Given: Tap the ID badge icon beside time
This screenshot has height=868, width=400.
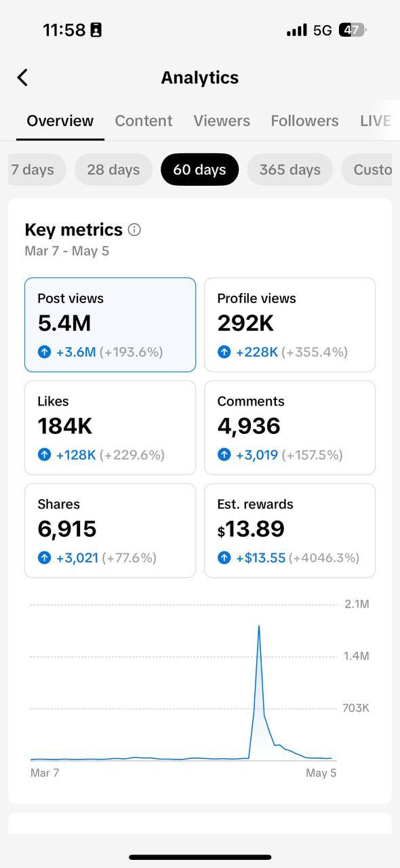Looking at the screenshot, I should coord(96,31).
